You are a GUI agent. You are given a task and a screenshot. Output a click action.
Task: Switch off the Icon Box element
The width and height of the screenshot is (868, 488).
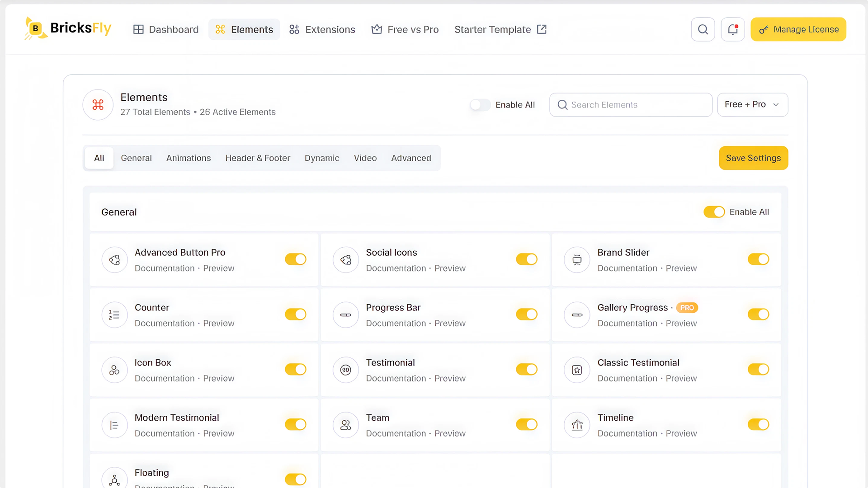296,370
